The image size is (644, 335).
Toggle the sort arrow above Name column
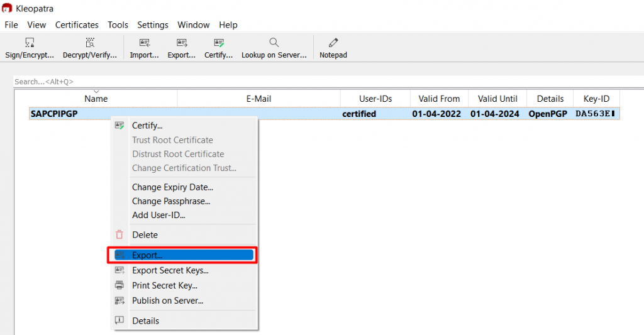96,92
